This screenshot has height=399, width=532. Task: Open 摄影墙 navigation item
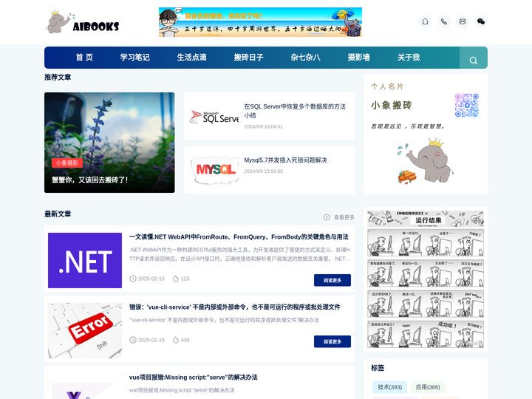[358, 58]
